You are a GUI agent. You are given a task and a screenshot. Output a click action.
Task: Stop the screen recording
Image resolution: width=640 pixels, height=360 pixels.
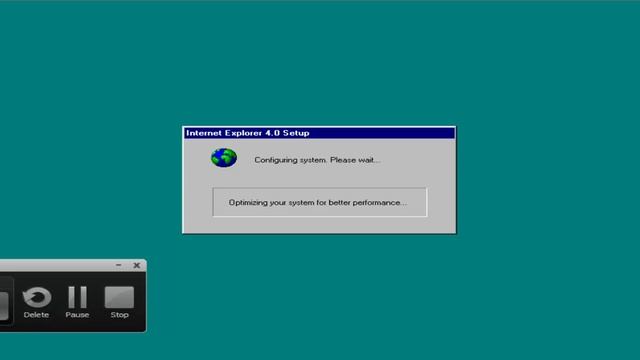click(x=119, y=297)
